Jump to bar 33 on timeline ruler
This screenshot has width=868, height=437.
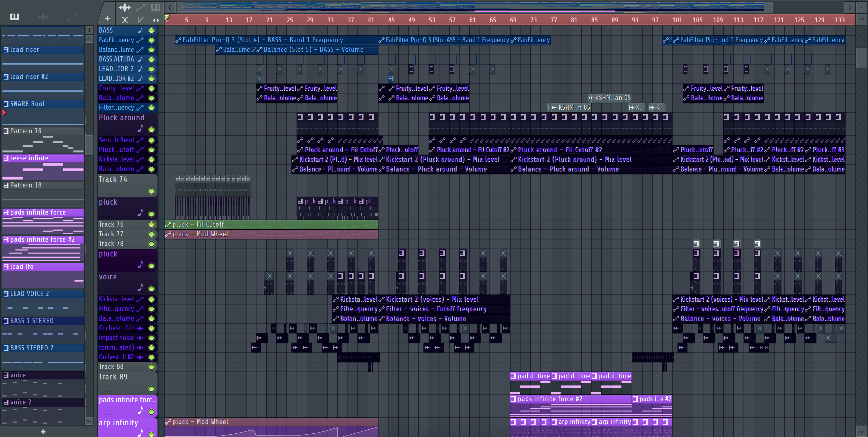[x=330, y=20]
